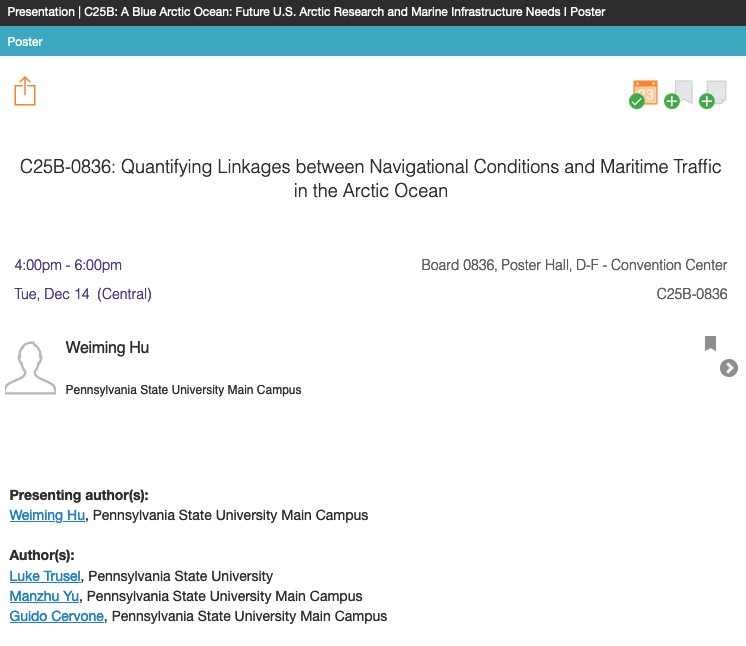The height and width of the screenshot is (646, 746).
Task: Click Pennsylvania State University Main Campus under presenter
Action: [x=183, y=390]
